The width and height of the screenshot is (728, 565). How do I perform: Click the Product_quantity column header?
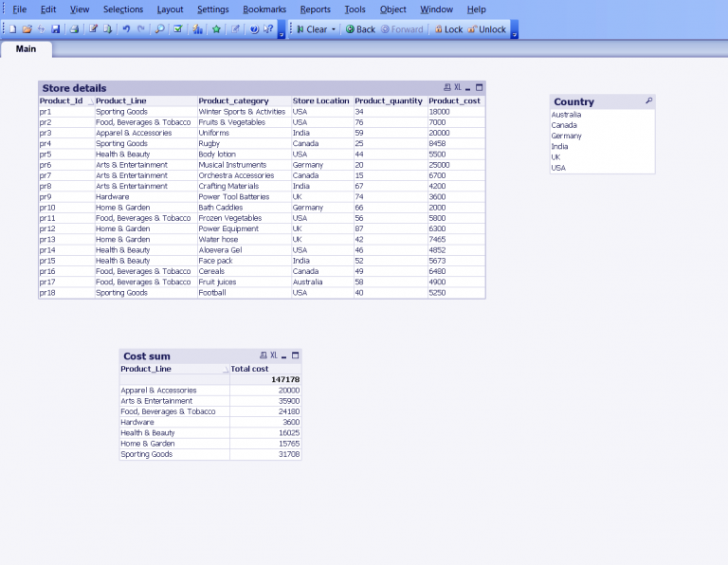click(x=389, y=100)
